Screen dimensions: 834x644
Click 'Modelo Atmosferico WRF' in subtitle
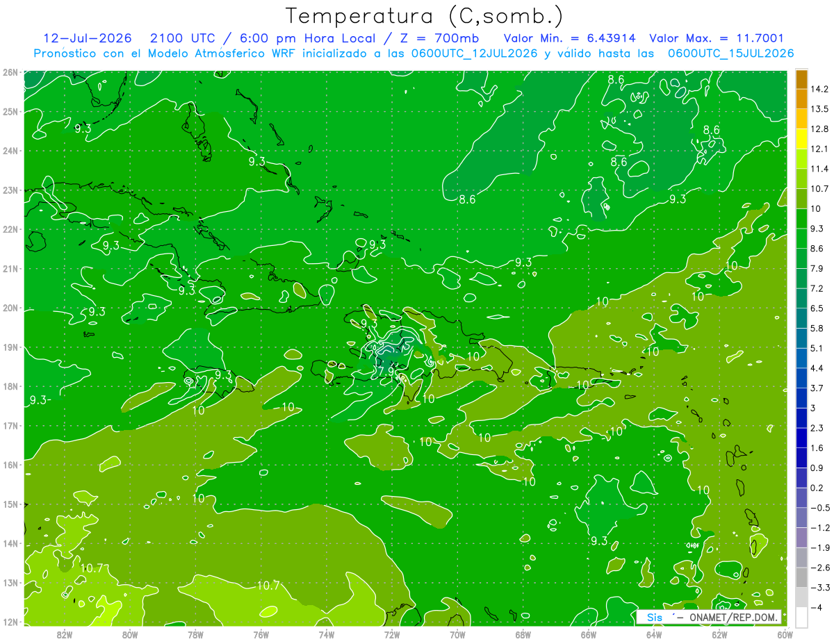222,53
